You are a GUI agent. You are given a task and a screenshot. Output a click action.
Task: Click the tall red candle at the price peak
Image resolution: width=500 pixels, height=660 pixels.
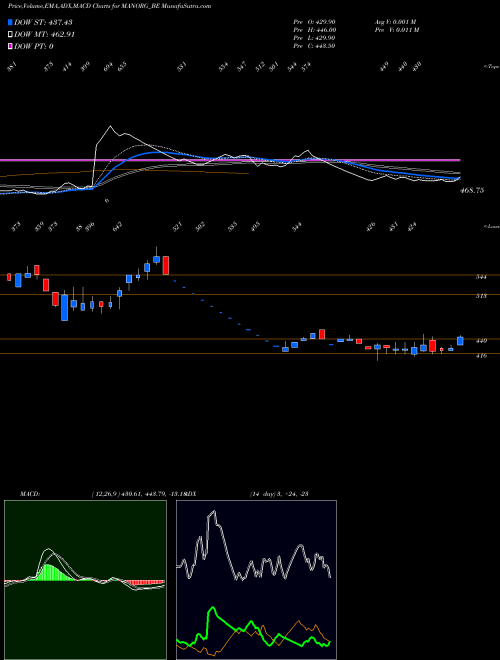[166, 265]
